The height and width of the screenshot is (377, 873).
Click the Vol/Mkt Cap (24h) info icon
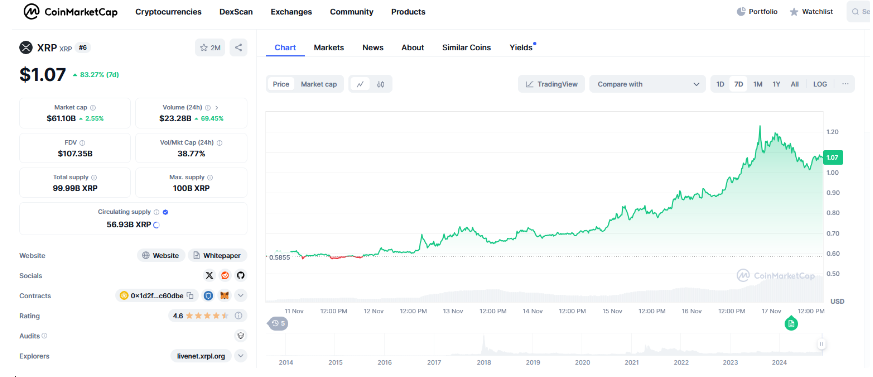click(x=219, y=143)
